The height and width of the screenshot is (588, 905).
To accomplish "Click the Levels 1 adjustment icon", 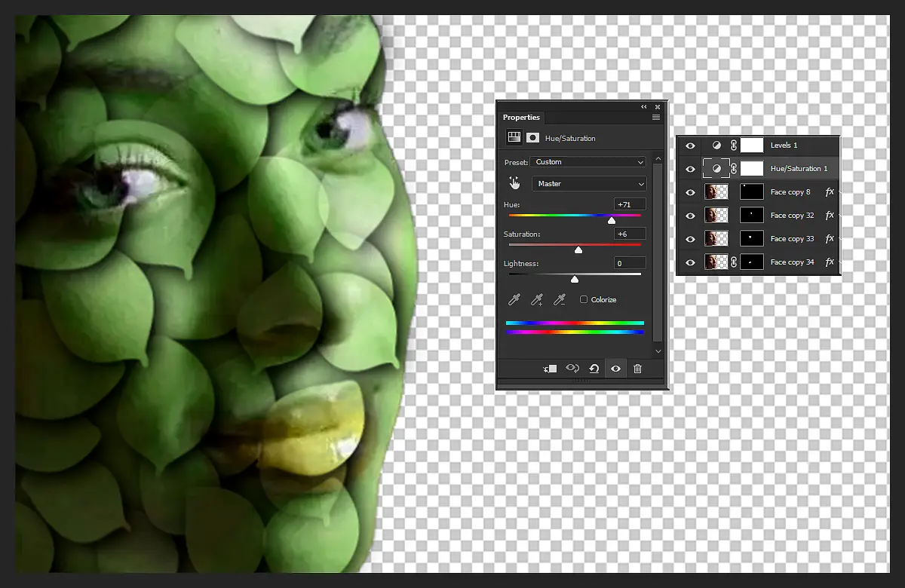I will (716, 145).
